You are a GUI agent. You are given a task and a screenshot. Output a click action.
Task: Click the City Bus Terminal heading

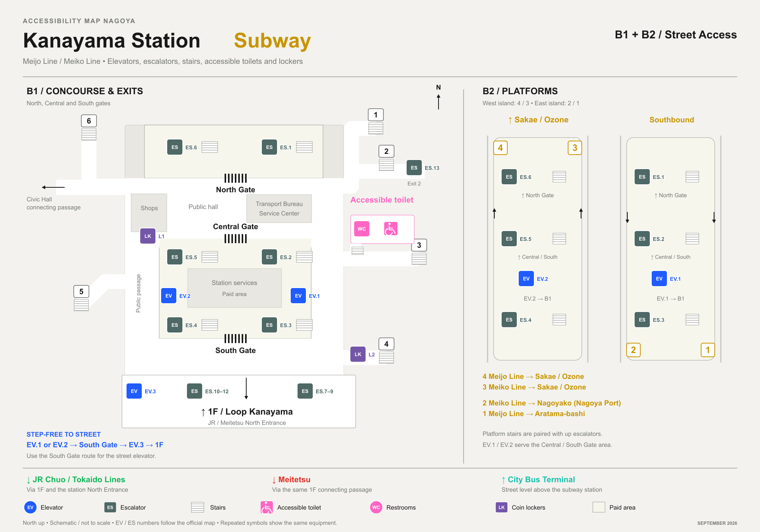(x=538, y=480)
